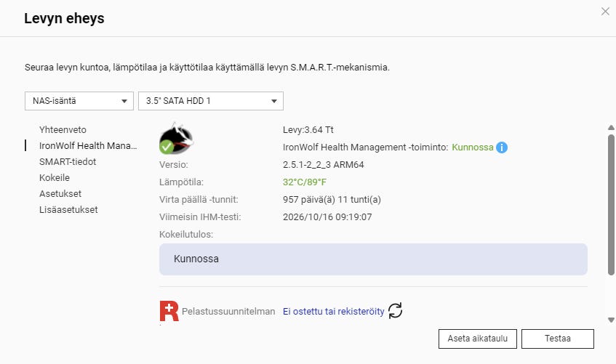616x364 pixels.
Task: Select IronWolf Health Management menu item
Action: (x=88, y=146)
